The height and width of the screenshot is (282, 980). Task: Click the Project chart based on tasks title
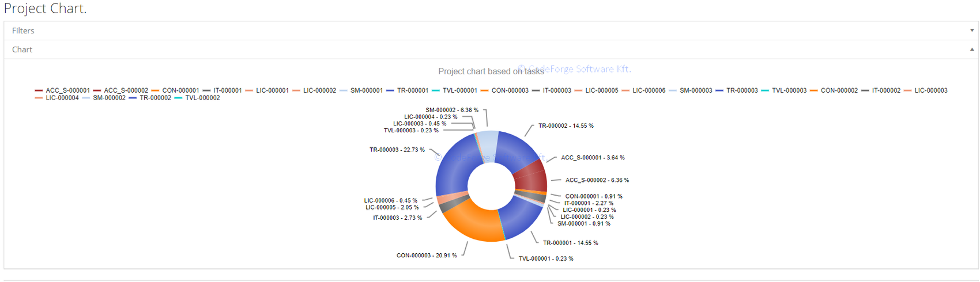(491, 71)
